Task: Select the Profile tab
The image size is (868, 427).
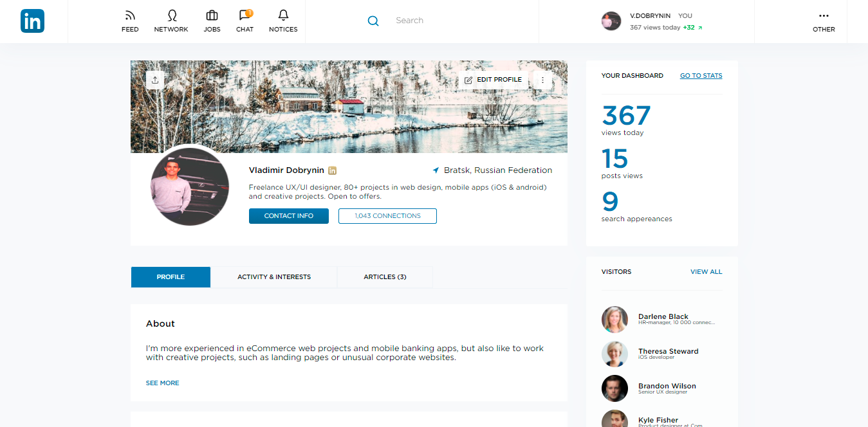Action: tap(171, 277)
